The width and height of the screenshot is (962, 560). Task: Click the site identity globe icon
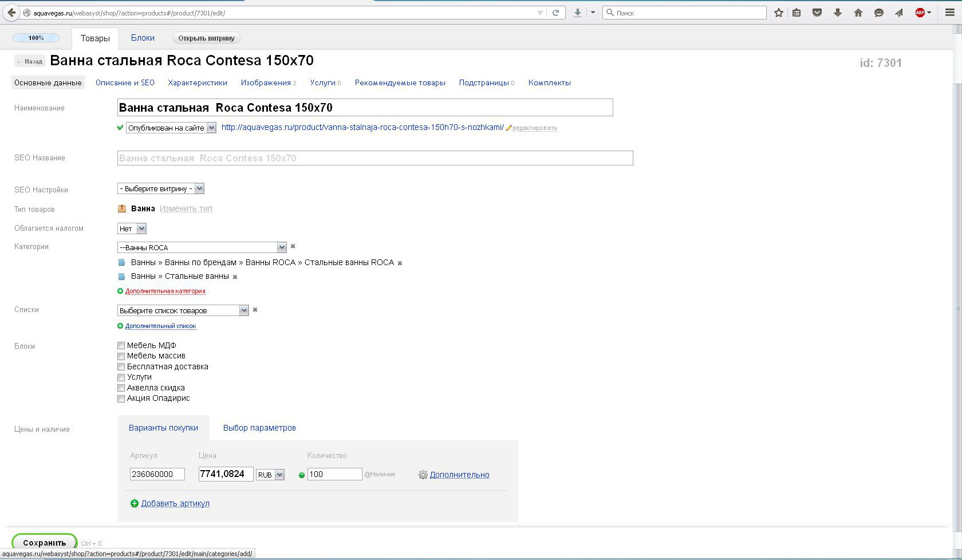click(26, 13)
